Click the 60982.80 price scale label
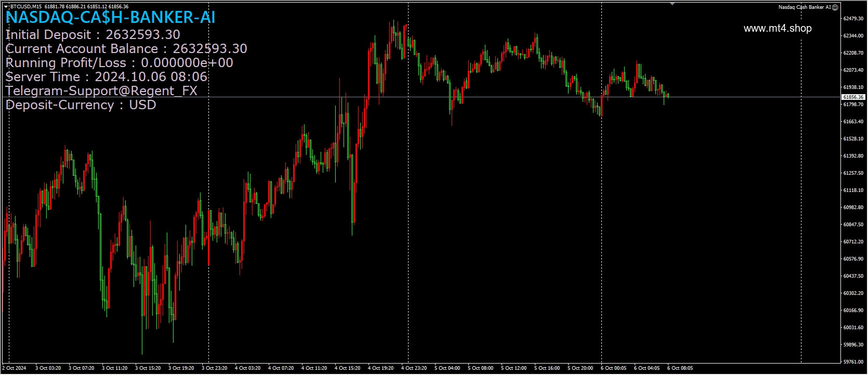The image size is (868, 375). [x=853, y=208]
